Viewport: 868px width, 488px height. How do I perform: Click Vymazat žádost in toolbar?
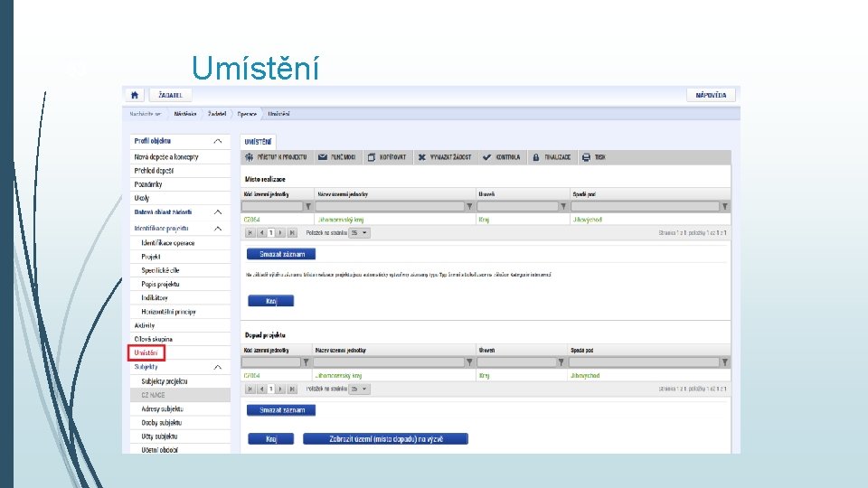point(445,157)
